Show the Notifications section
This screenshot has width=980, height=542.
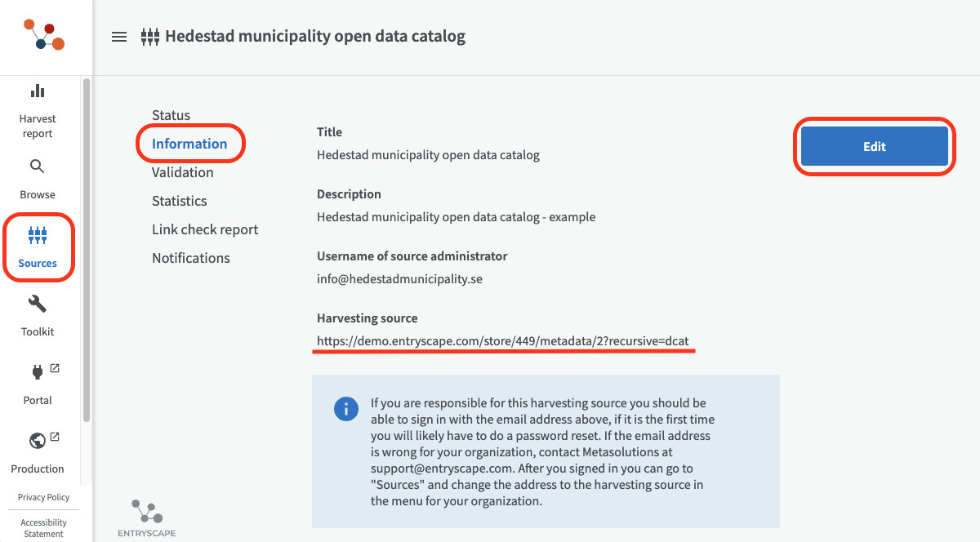click(191, 258)
